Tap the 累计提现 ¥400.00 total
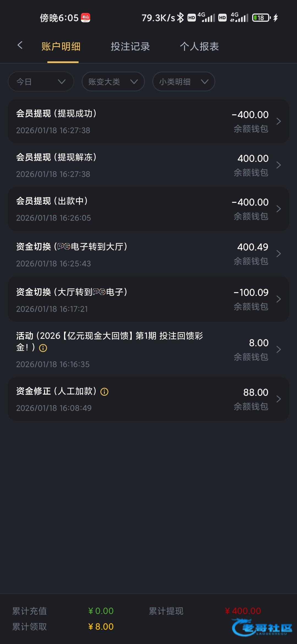Viewport: 297px width, 644px height. pos(243,611)
